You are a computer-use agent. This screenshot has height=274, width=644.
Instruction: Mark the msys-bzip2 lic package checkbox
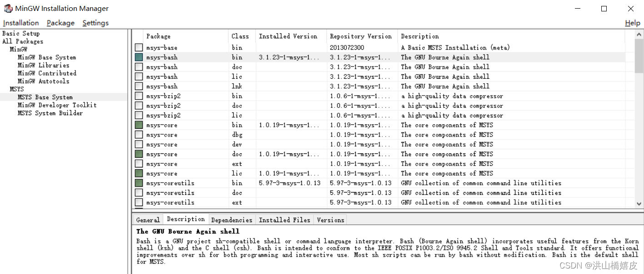point(139,115)
